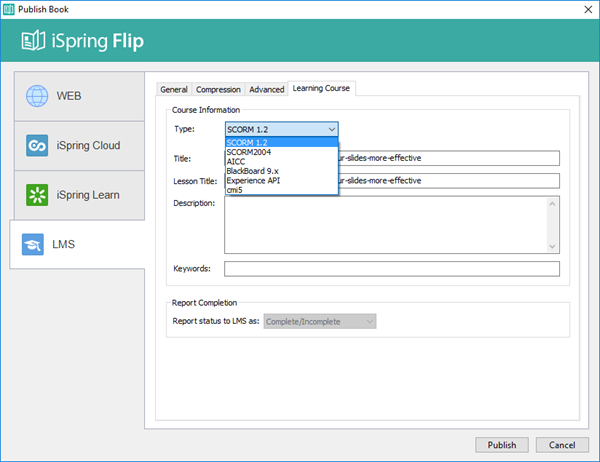Viewport: 600px width, 462px height.
Task: Click into the Keywords field
Action: (x=392, y=269)
